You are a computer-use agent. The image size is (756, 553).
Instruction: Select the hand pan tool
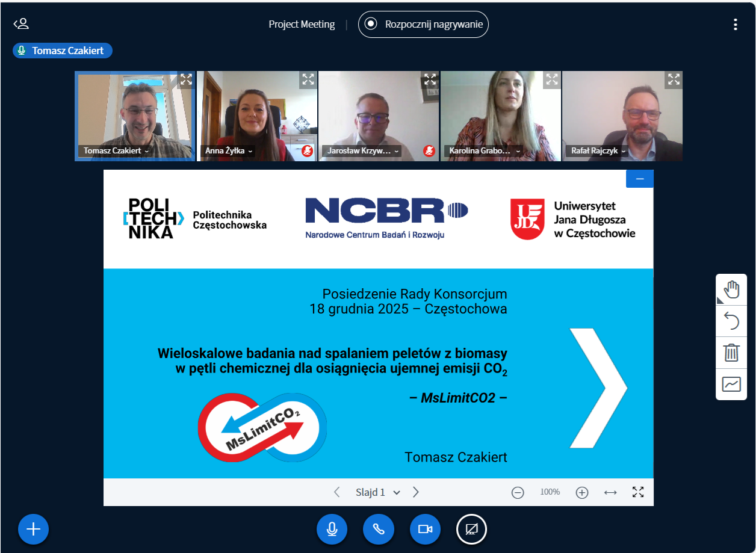click(x=731, y=289)
